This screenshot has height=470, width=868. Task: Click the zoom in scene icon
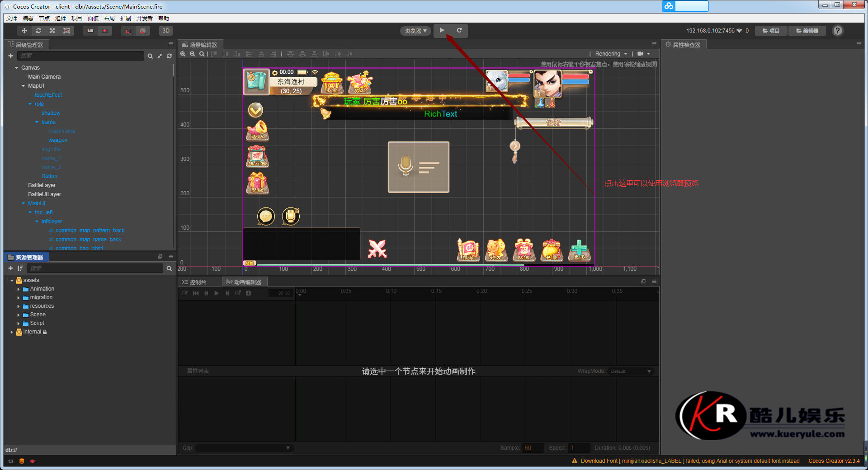(183, 54)
